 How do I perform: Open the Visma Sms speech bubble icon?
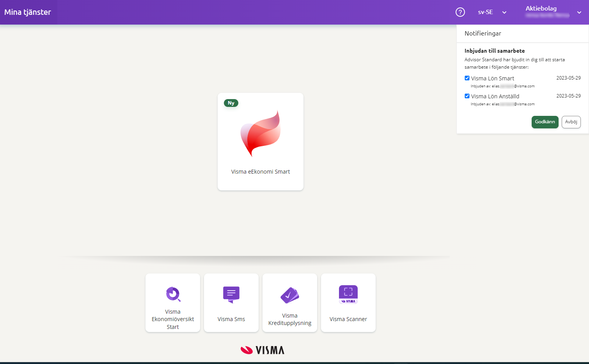click(x=231, y=295)
